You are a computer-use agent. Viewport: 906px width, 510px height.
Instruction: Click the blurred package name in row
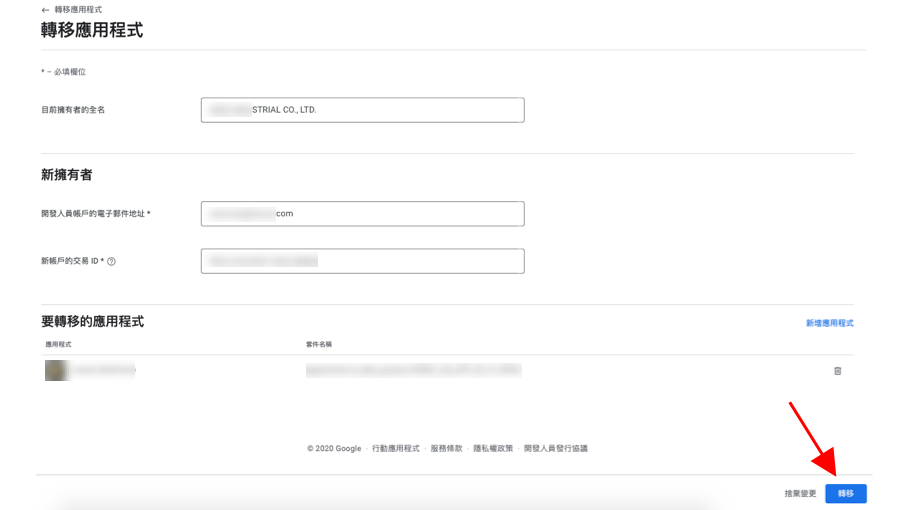coord(414,370)
